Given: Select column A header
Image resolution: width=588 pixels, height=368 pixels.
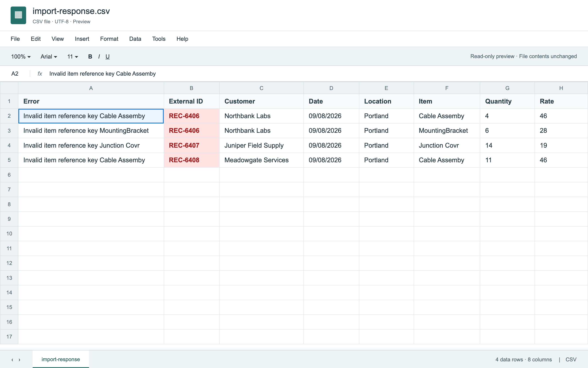Looking at the screenshot, I should pyautogui.click(x=91, y=88).
